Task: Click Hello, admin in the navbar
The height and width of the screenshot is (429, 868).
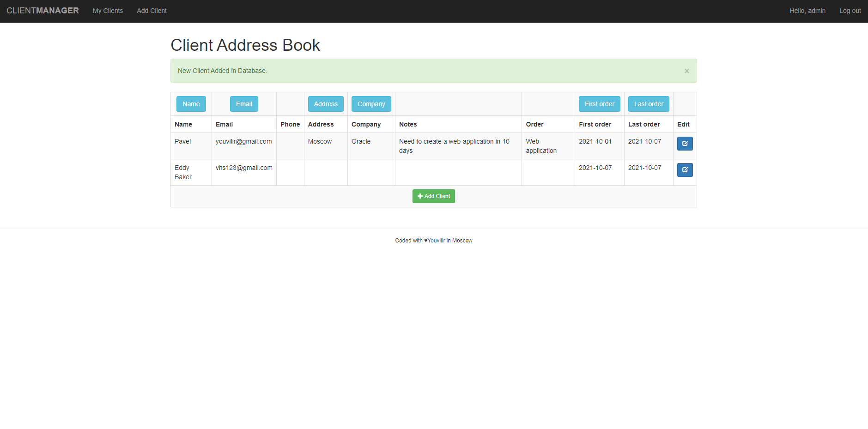Action: pyautogui.click(x=807, y=11)
